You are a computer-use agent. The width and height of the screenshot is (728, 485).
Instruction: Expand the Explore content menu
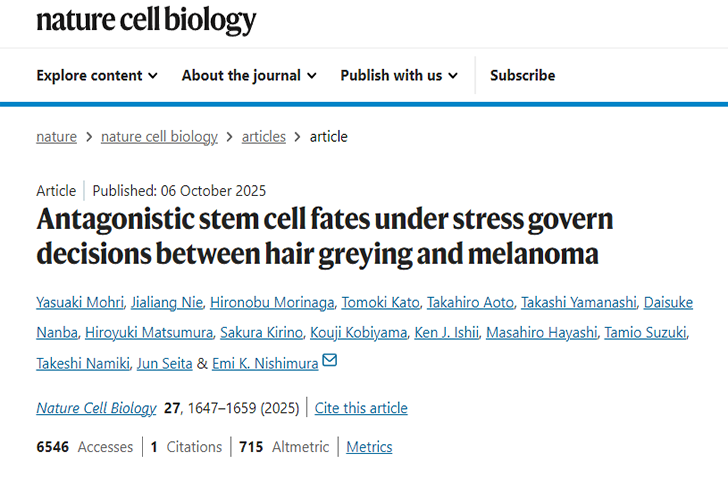[97, 75]
